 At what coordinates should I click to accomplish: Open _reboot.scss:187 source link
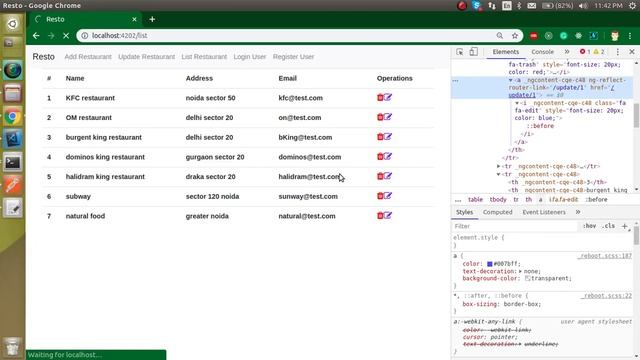click(x=604, y=256)
